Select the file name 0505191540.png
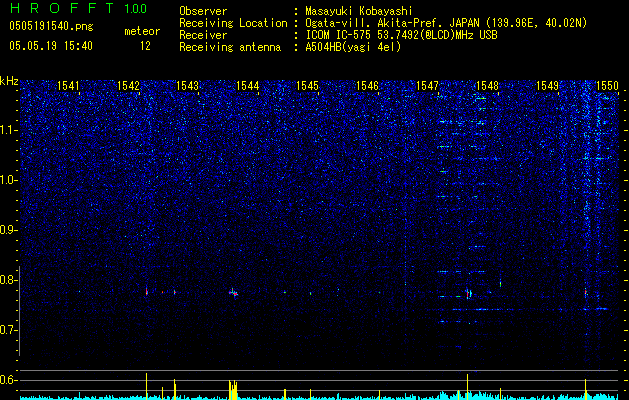Viewport: 629px width, 400px height. coord(51,27)
